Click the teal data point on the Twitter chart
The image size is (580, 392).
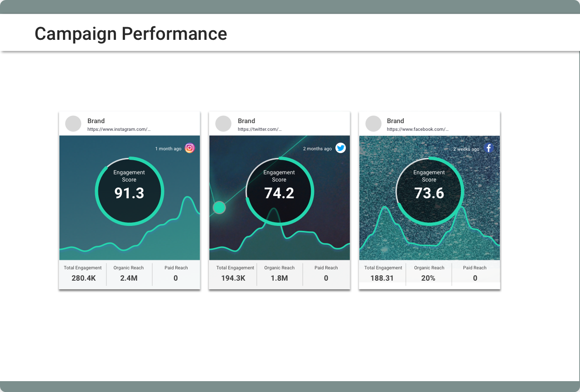click(219, 208)
